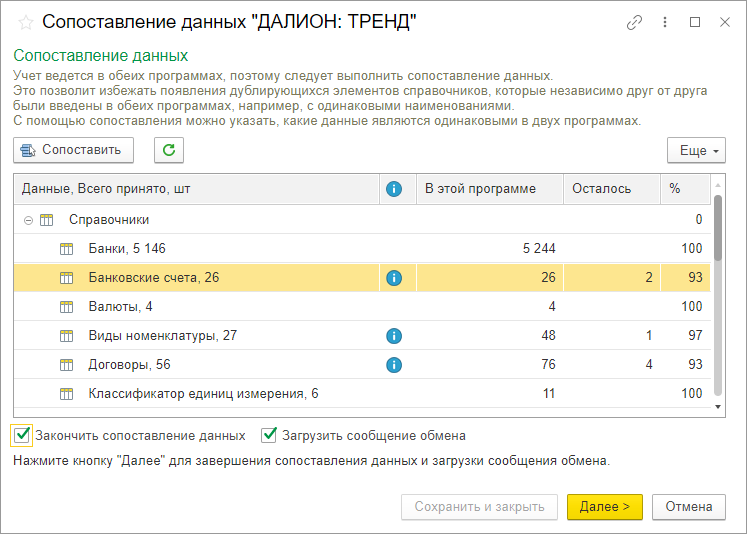747x534 pixels.
Task: Sort by % column header
Action: (685, 189)
